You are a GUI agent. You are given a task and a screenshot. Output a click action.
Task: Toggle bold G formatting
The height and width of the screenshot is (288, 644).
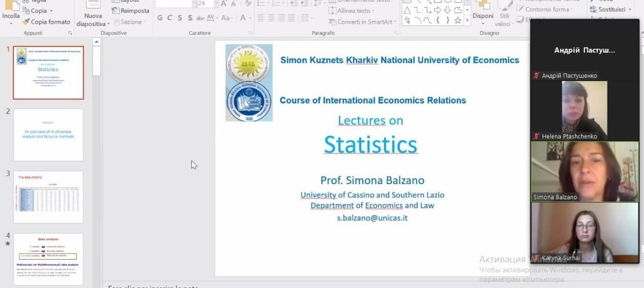[160, 18]
